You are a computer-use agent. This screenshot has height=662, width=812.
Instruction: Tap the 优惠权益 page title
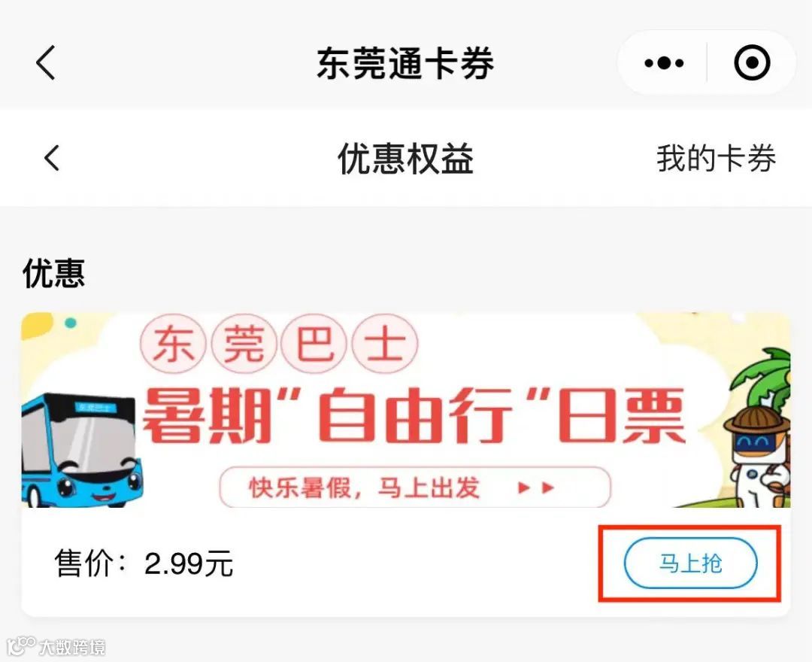click(406, 158)
